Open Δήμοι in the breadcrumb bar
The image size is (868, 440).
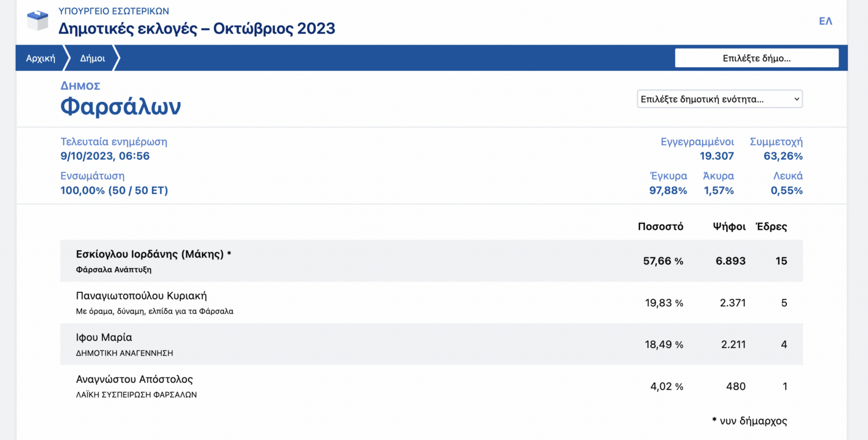coord(93,58)
